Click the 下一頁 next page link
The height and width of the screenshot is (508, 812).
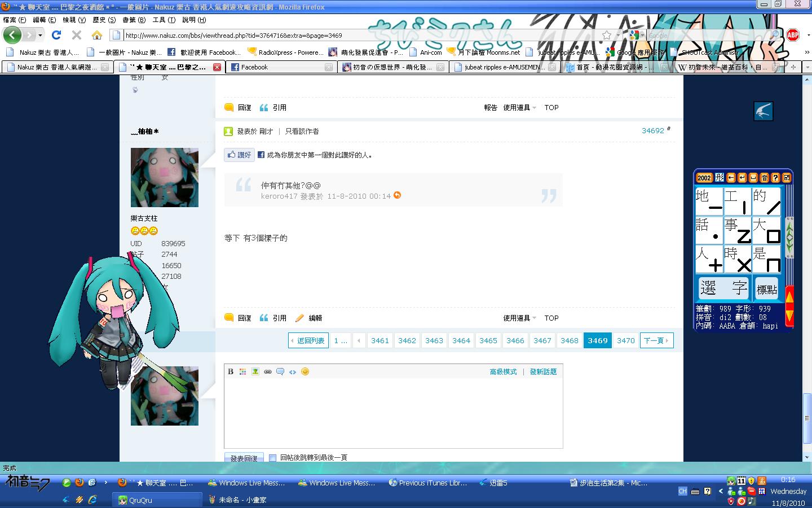click(656, 340)
